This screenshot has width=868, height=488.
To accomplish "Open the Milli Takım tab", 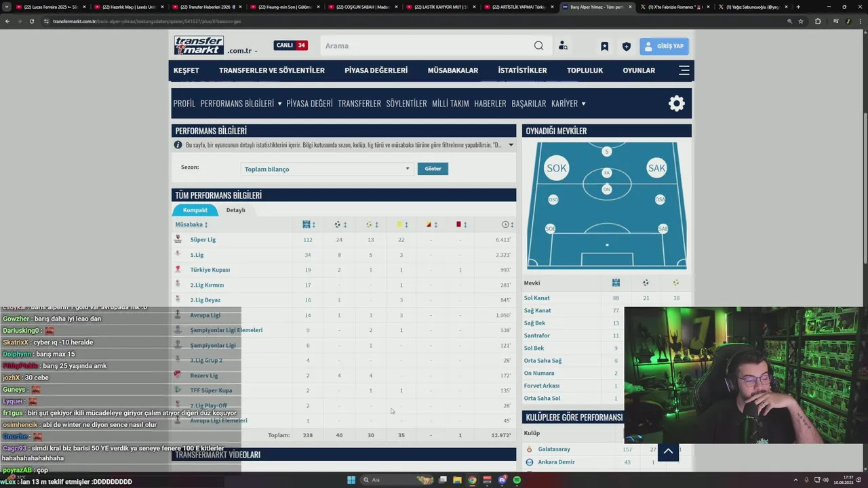I will pyautogui.click(x=450, y=104).
